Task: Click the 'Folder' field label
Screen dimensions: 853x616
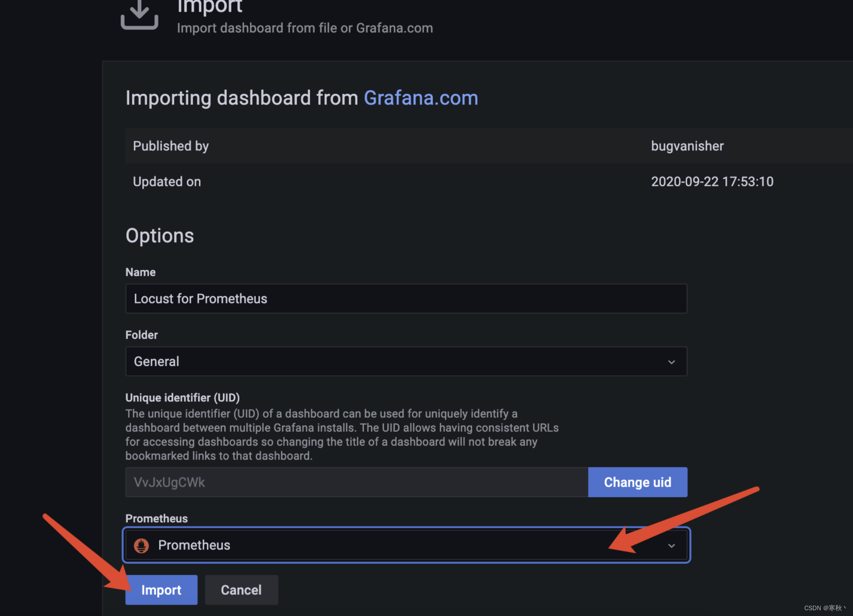Action: 141,335
